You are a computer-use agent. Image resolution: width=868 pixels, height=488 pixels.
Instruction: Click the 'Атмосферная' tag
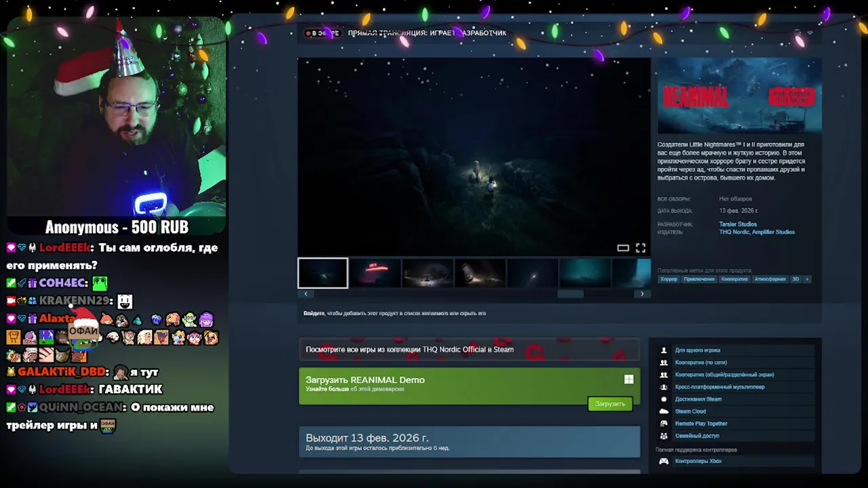(770, 279)
